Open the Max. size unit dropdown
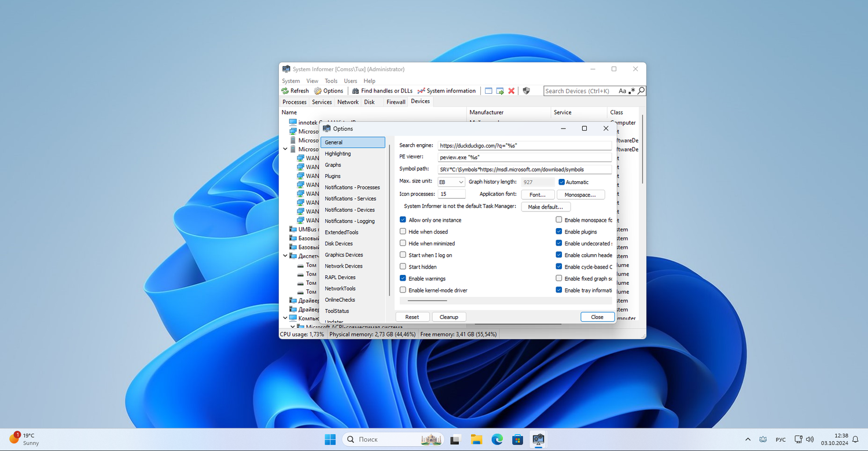Screen dimensions: 868x451 [451, 182]
